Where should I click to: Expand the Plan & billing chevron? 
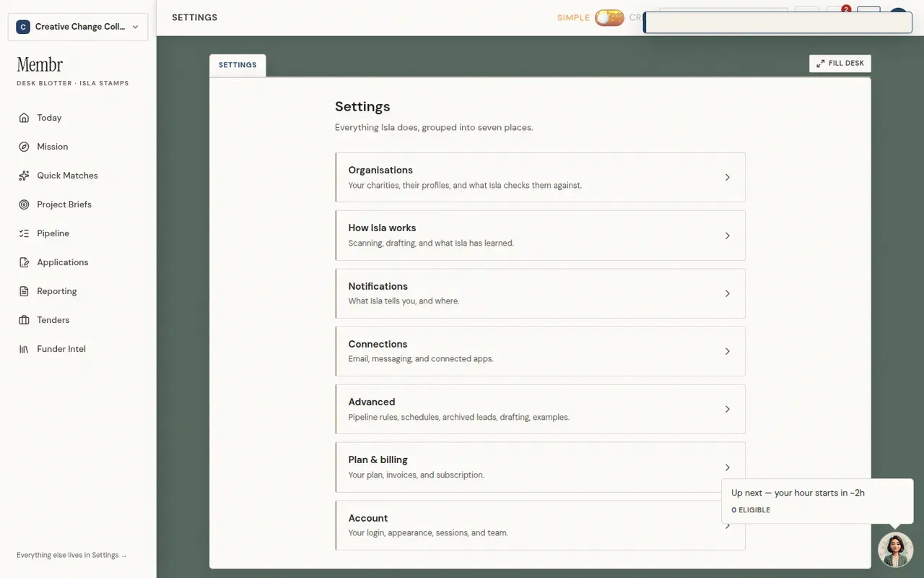[727, 467]
